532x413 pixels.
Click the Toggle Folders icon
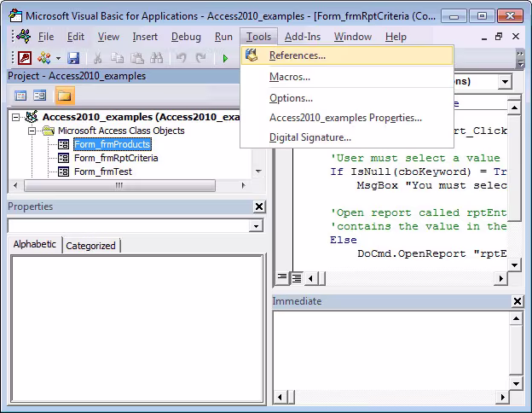(64, 96)
